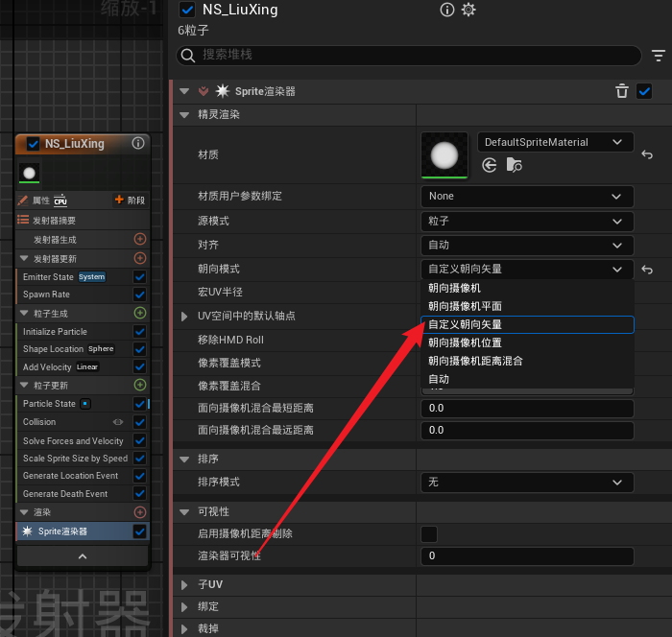Image resolution: width=672 pixels, height=637 pixels.
Task: Add a module to 发射器更新
Action: (140, 258)
